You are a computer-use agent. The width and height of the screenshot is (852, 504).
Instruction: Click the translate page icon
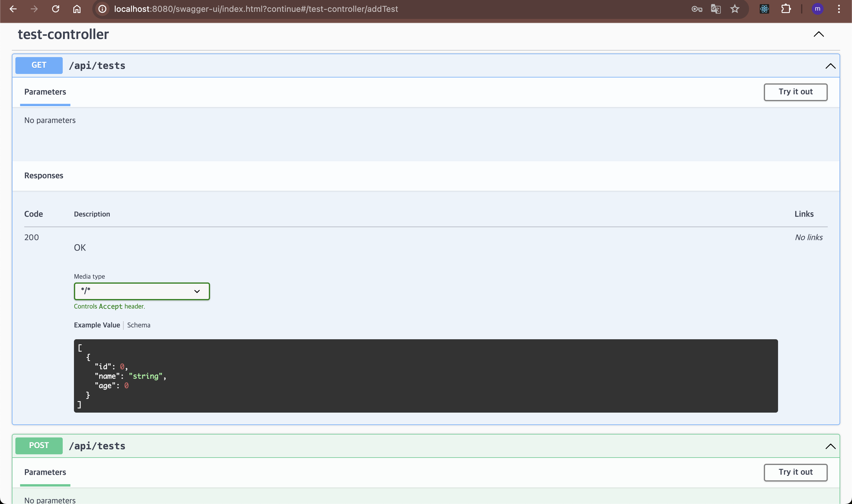[716, 9]
